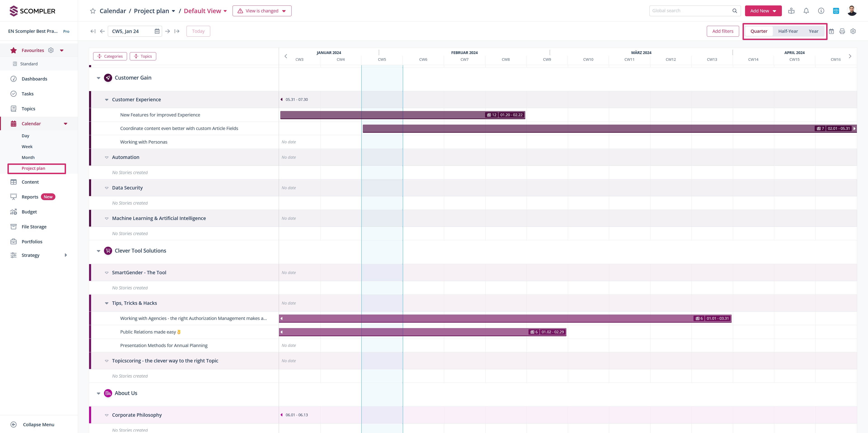Switch timeline to Year view

[x=814, y=31]
